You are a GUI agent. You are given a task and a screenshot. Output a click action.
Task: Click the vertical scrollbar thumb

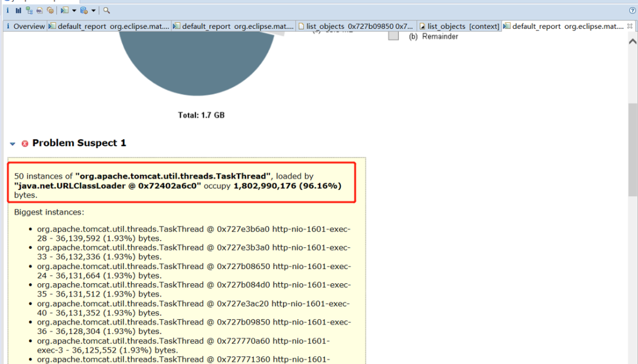pos(633,149)
